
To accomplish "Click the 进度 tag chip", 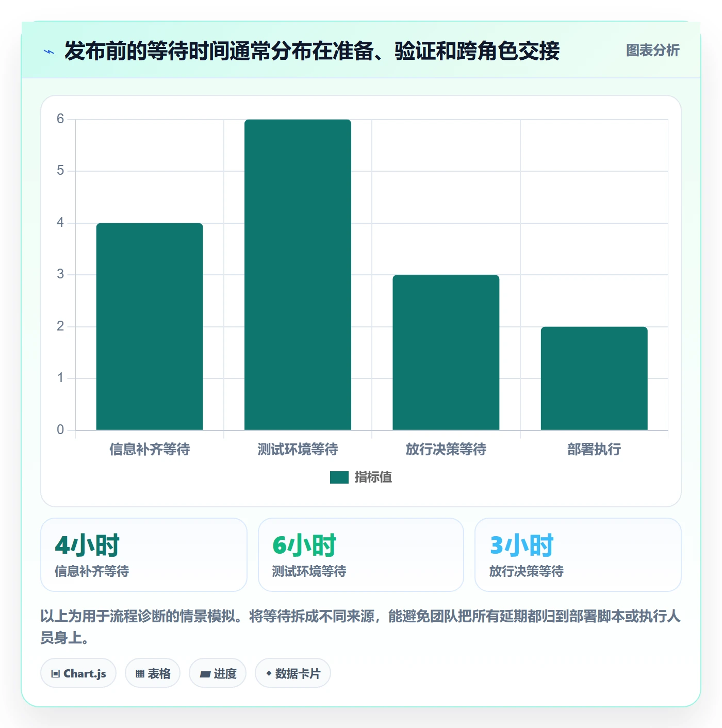I will click(x=218, y=673).
